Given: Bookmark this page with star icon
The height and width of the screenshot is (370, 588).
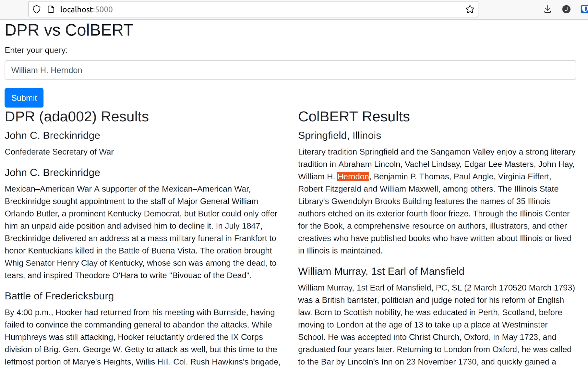Looking at the screenshot, I should 470,9.
